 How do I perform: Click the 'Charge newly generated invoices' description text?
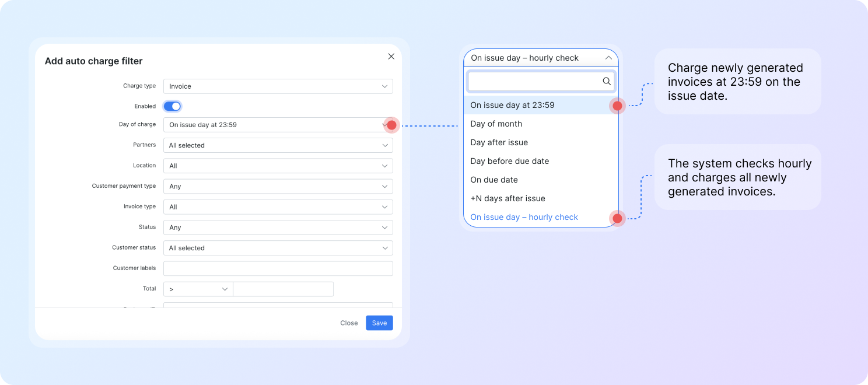tap(736, 82)
